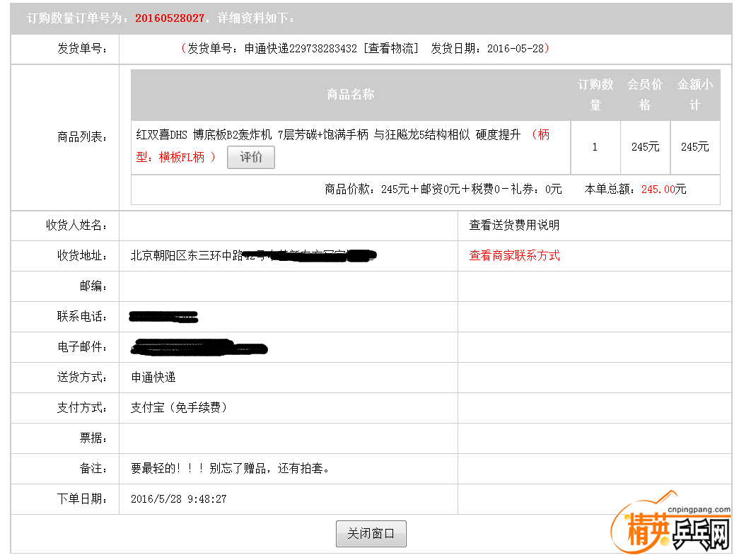Click the product name 红双喜DHS 博底板B2轰炸机
The height and width of the screenshot is (560, 739).
(204, 135)
